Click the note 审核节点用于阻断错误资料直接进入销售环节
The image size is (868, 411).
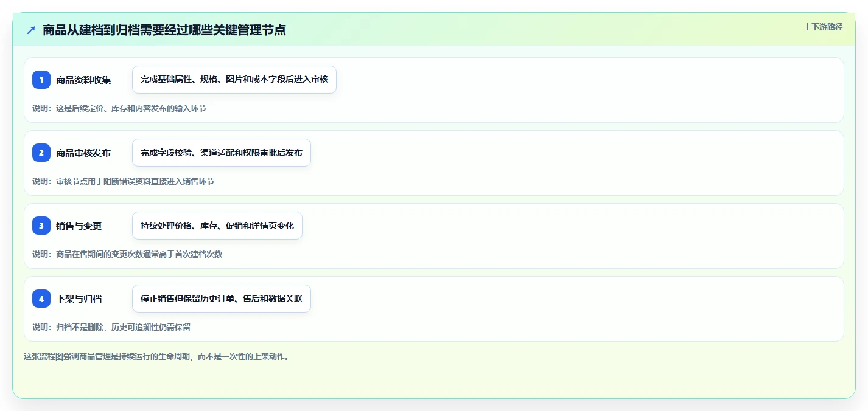pyautogui.click(x=124, y=181)
